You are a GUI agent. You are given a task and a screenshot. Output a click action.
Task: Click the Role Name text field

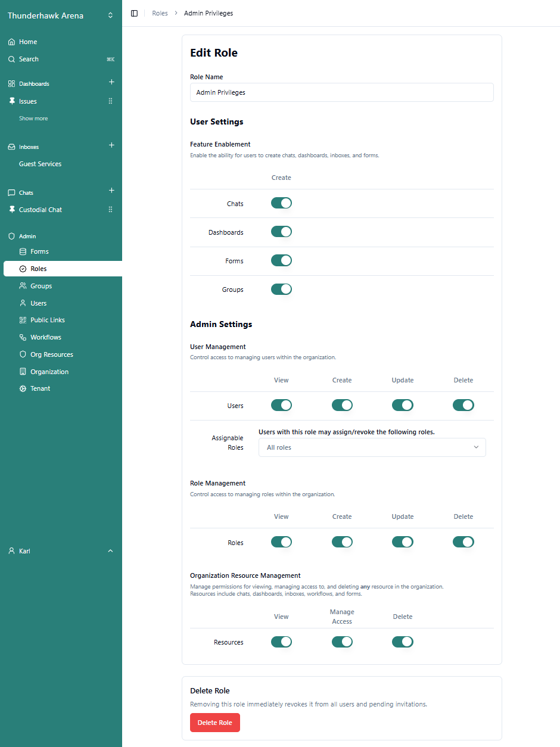coord(341,92)
